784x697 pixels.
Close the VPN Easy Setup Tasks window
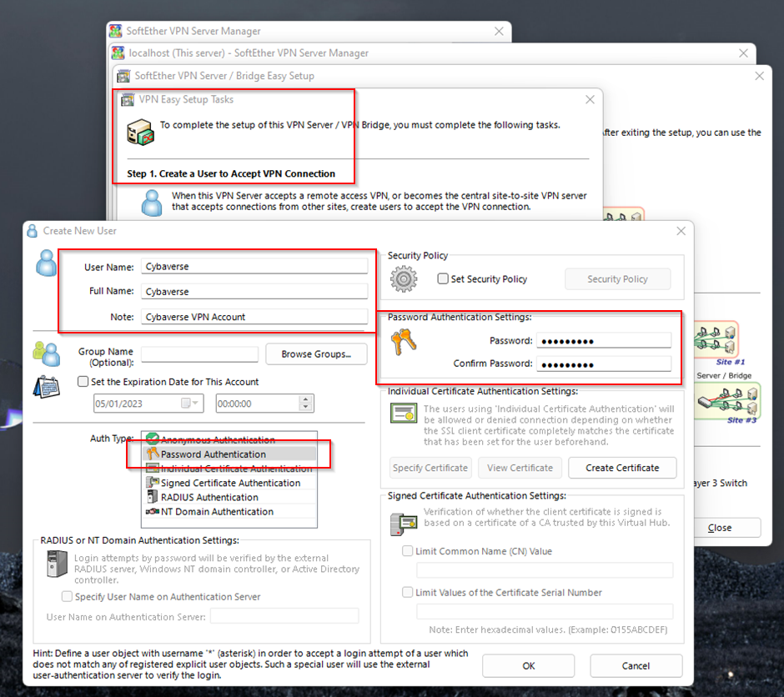590,99
